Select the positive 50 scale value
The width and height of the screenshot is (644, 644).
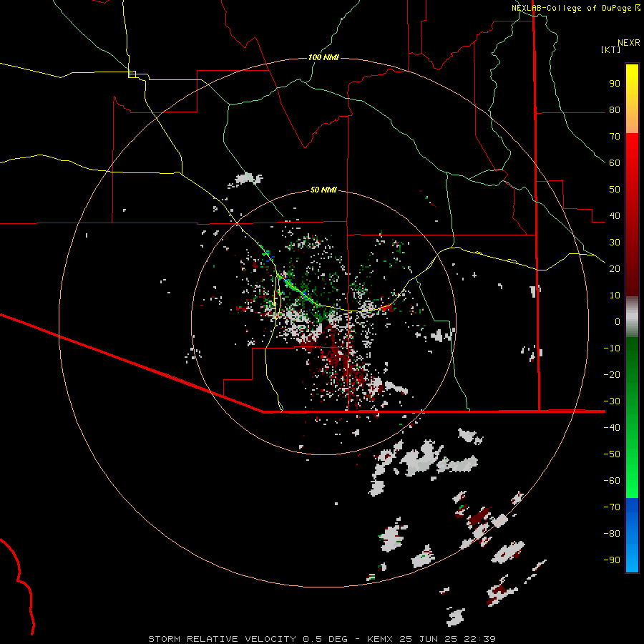click(x=615, y=190)
